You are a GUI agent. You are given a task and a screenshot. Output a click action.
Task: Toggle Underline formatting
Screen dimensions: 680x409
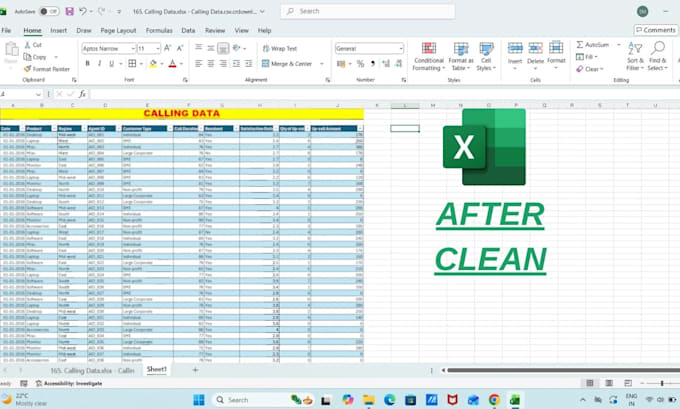click(x=111, y=64)
